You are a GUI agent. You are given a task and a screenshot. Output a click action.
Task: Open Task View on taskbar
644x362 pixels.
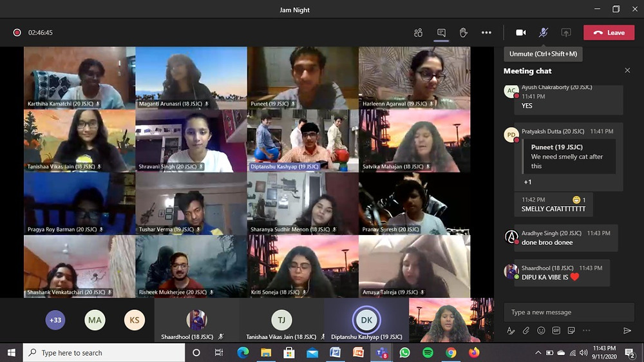tap(219, 352)
